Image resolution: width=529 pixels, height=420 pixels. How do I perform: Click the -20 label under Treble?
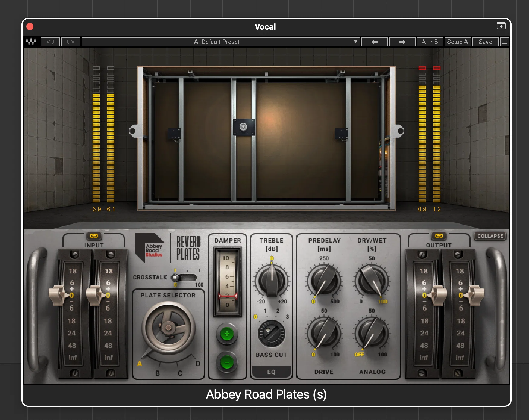[261, 302]
